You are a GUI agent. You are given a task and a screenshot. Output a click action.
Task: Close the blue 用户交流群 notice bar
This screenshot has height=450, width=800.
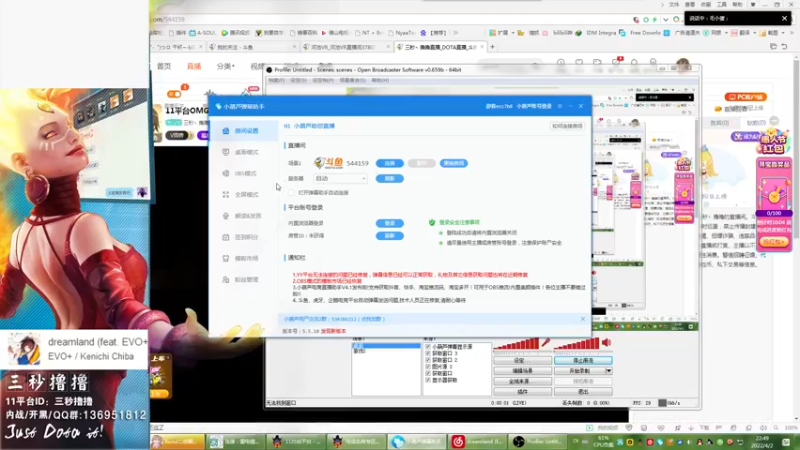583,319
